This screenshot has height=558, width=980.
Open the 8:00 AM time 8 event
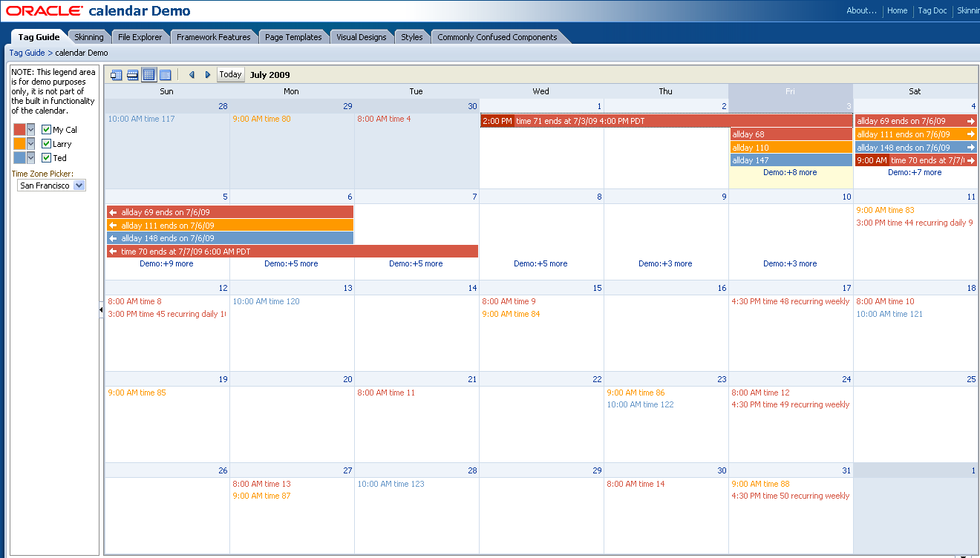point(134,301)
